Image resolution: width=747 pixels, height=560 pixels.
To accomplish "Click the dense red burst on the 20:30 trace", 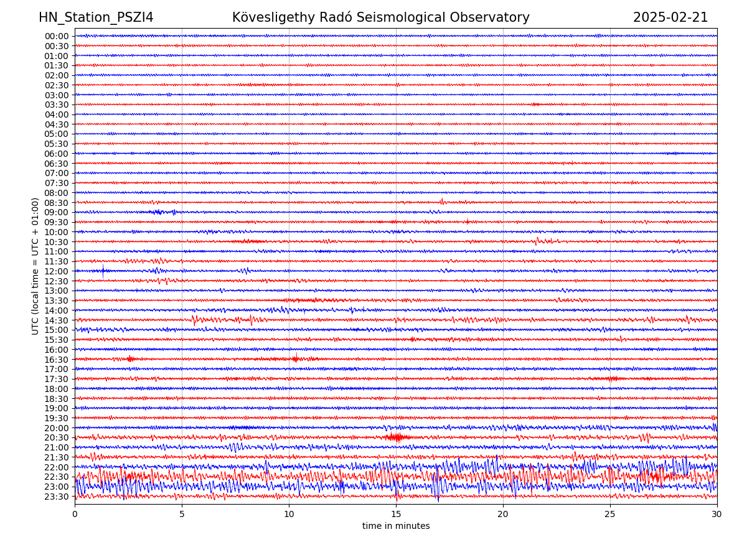I will pos(397,437).
